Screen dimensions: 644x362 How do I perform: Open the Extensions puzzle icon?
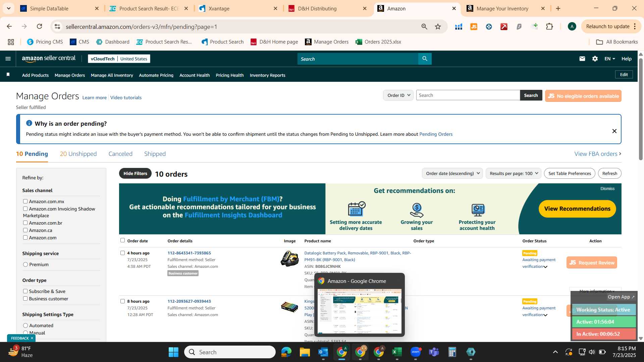click(x=549, y=26)
